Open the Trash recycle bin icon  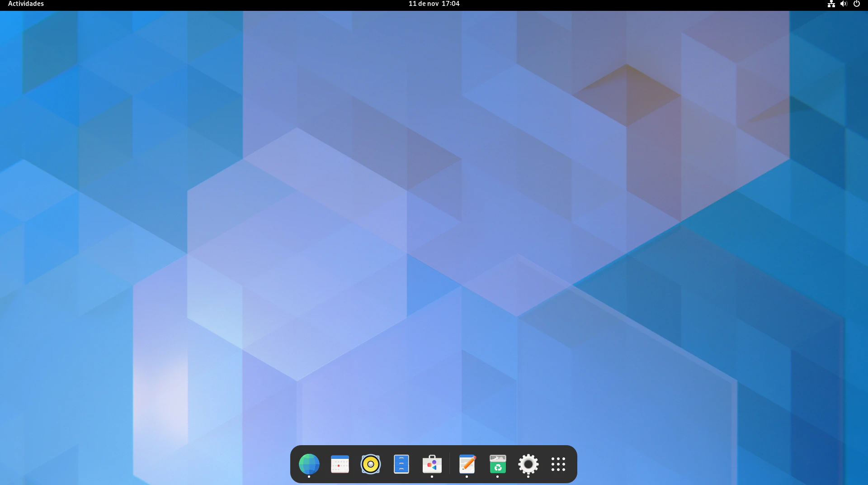[x=497, y=464]
